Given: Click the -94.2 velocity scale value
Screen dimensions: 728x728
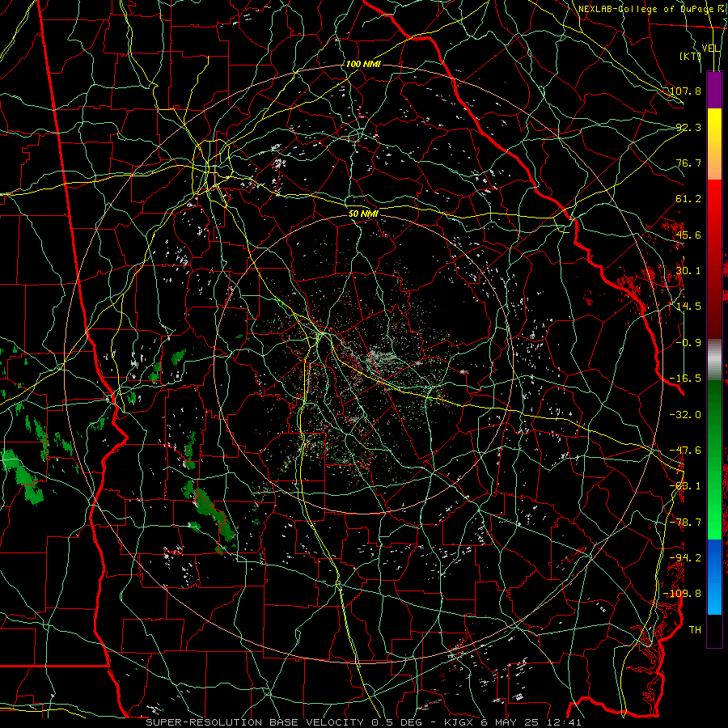Looking at the screenshot, I should 685,557.
